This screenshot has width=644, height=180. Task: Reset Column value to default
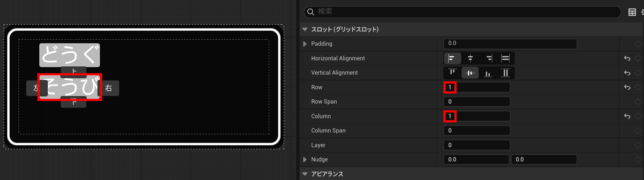click(627, 116)
